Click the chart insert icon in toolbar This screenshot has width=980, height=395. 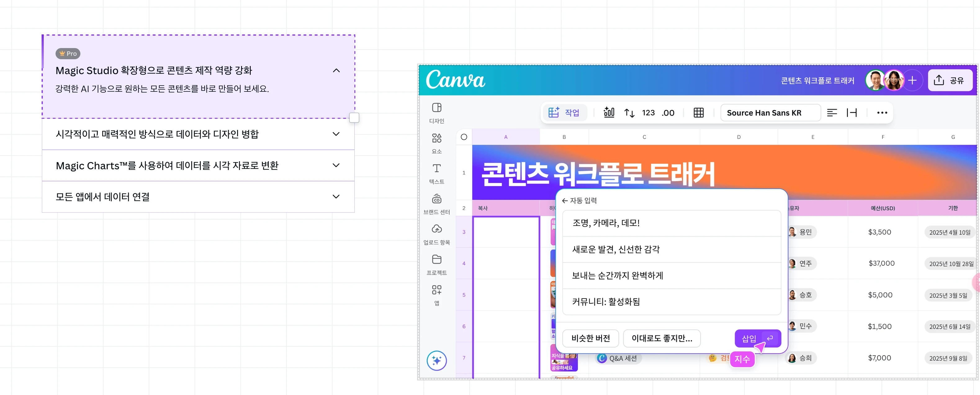click(609, 113)
